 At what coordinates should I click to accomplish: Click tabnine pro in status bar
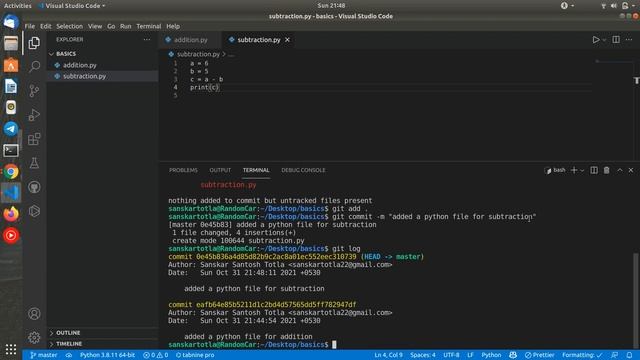(x=195, y=355)
